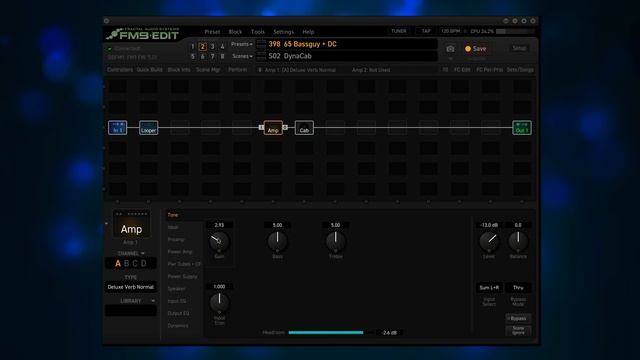Click the Input Trim knob
Image resolution: width=640 pixels, height=360 pixels.
(219, 302)
